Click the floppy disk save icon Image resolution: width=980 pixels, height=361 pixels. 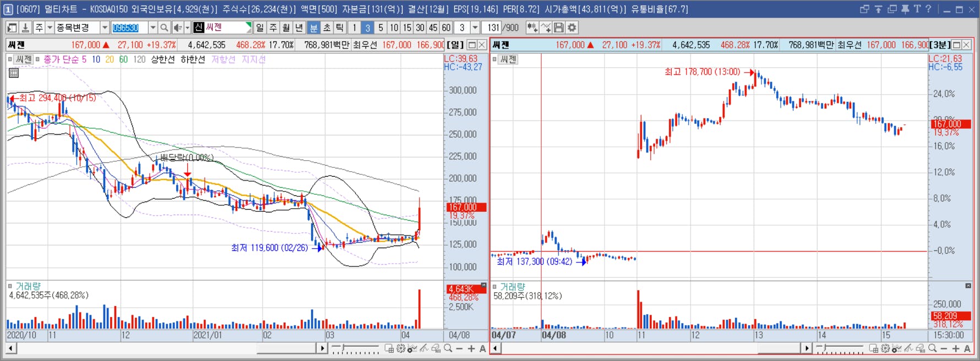tap(559, 28)
